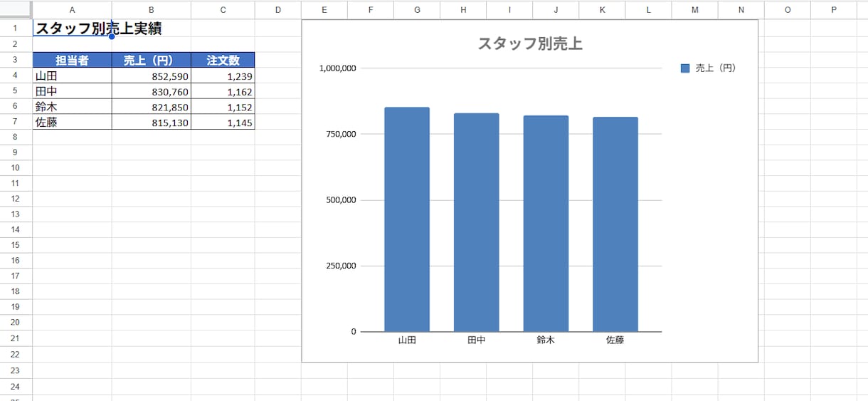
Task: Select the order count 1,162
Action: (x=223, y=91)
